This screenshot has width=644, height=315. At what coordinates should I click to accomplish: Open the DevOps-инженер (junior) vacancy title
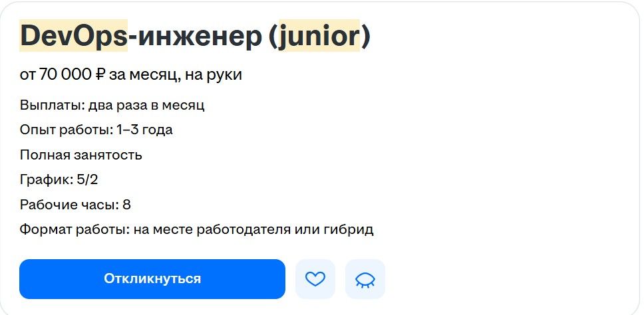click(x=195, y=36)
